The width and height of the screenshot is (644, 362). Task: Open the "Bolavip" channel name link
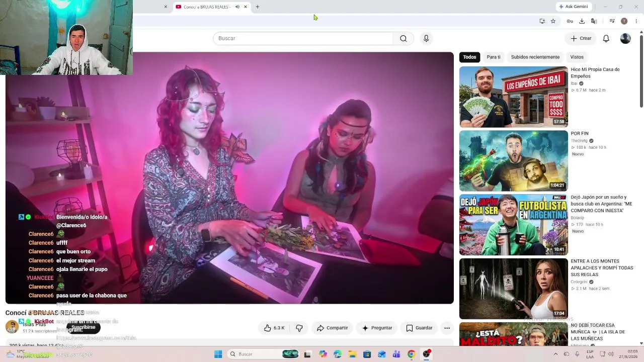[578, 218]
